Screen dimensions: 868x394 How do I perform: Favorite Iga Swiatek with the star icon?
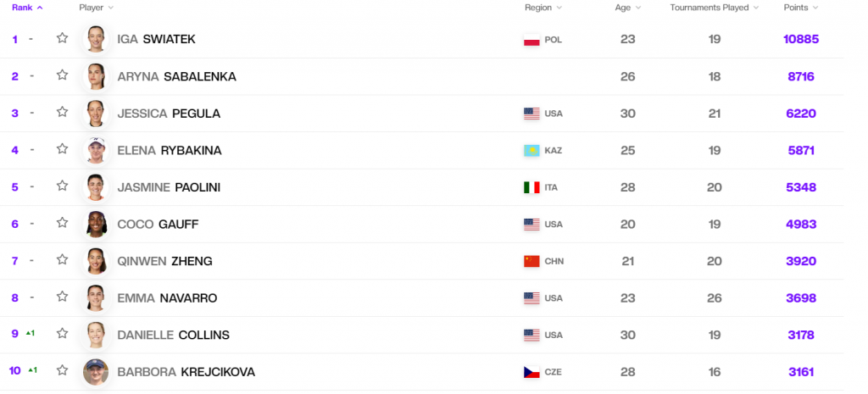(62, 38)
